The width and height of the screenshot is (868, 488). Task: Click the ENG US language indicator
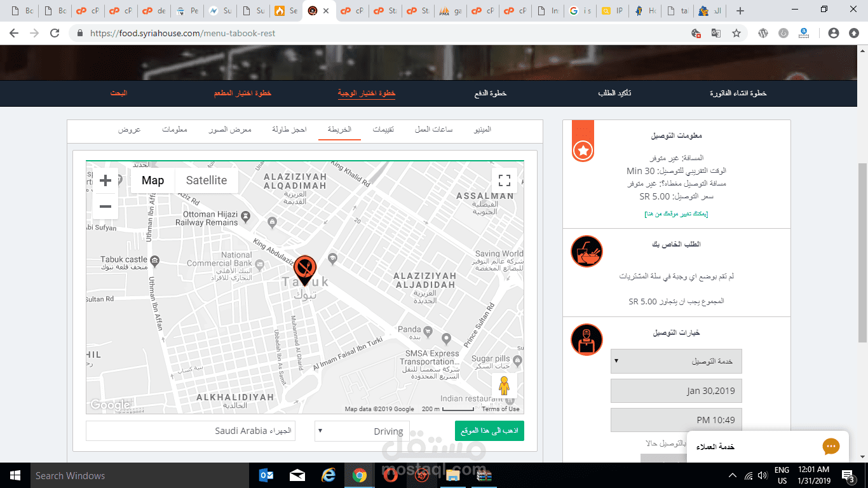pos(782,475)
